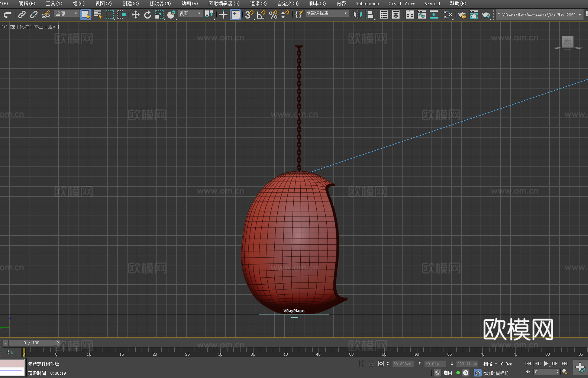Open Render Setup teapot-gear icon
The height and width of the screenshot is (378, 588).
[x=462, y=14]
